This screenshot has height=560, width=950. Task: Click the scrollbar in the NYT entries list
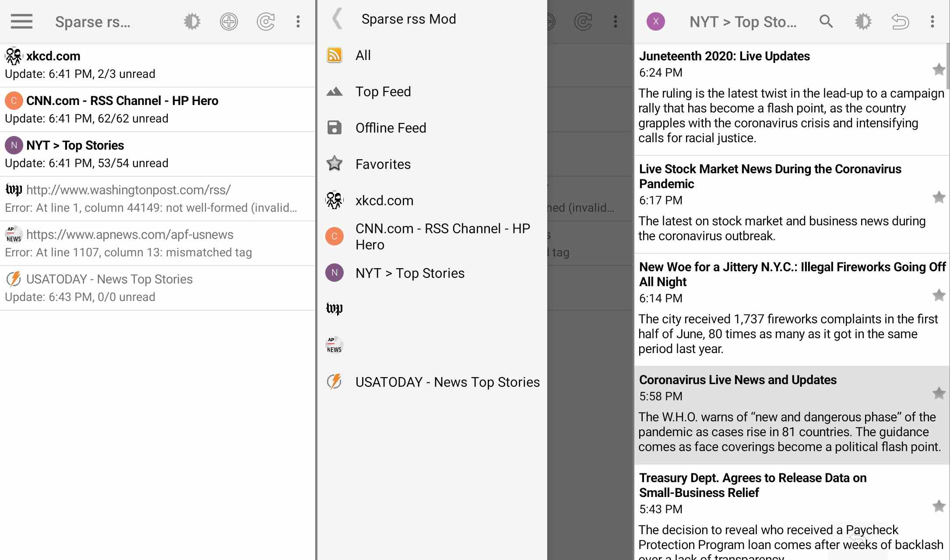tap(948, 66)
